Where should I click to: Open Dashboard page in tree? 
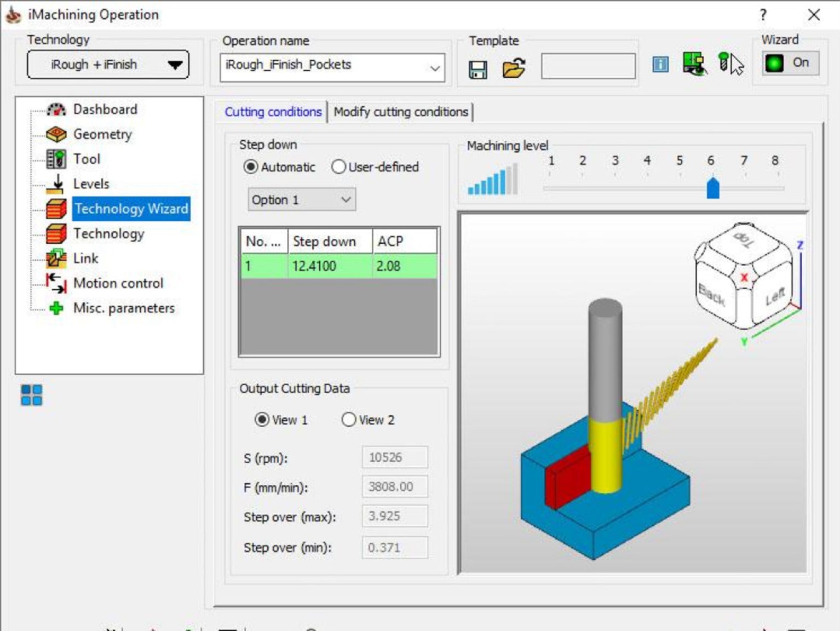[x=105, y=110]
